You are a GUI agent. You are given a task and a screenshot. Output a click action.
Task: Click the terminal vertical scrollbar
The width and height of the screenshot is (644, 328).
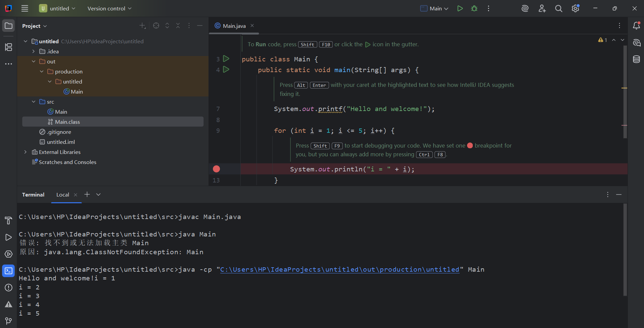(625, 250)
